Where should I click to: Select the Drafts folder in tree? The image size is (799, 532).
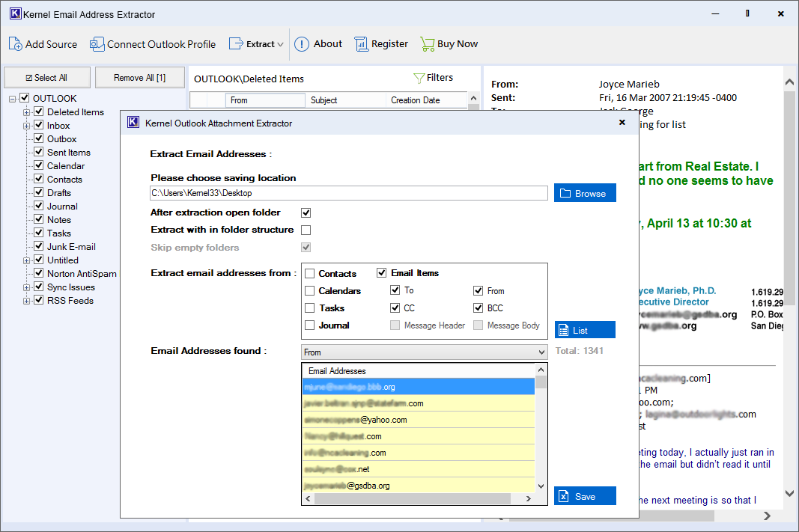[x=59, y=193]
